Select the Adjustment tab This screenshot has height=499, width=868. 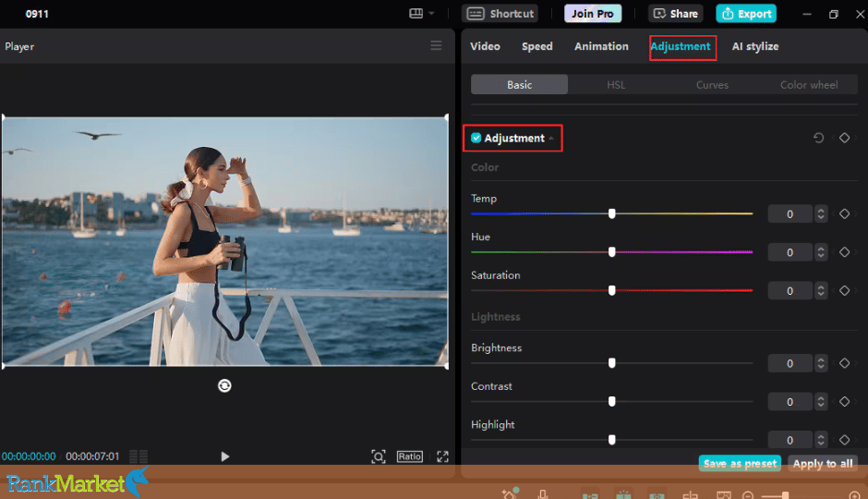pos(681,46)
